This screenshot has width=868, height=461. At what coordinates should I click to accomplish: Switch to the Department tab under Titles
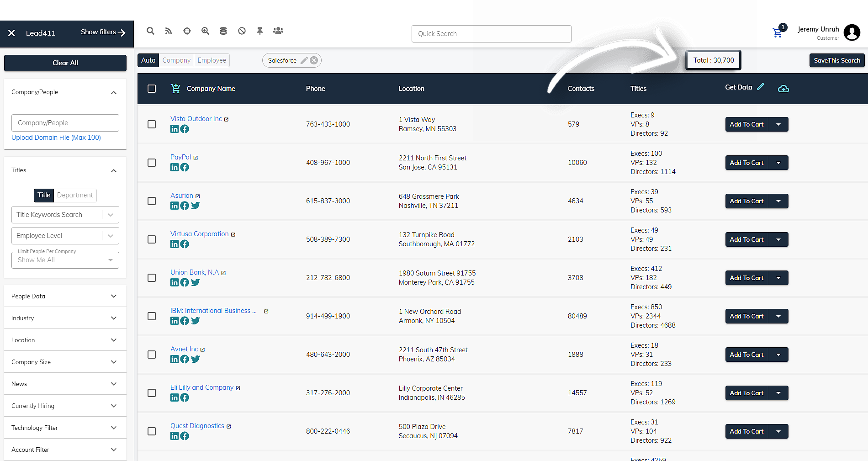coord(75,195)
